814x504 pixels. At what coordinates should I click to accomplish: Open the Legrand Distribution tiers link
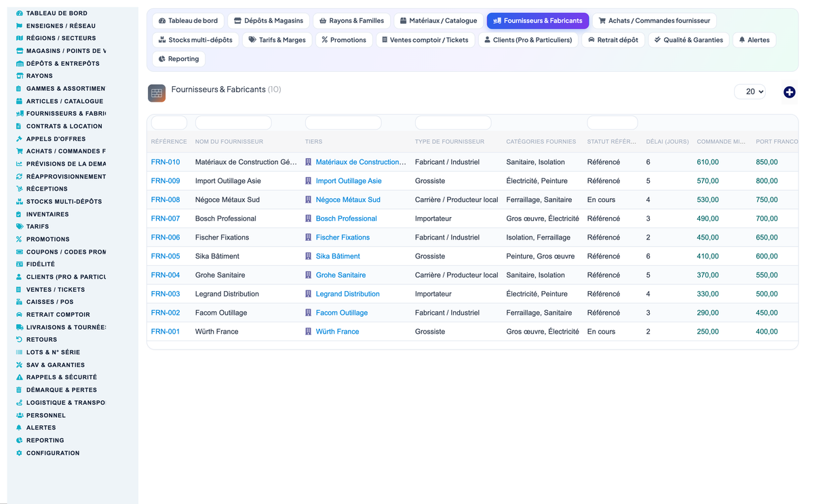coord(347,294)
